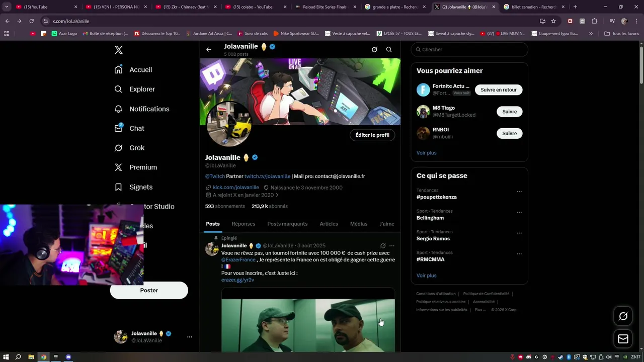This screenshot has width=644, height=362.
Task: Open Chat in sidebar
Action: [129, 128]
